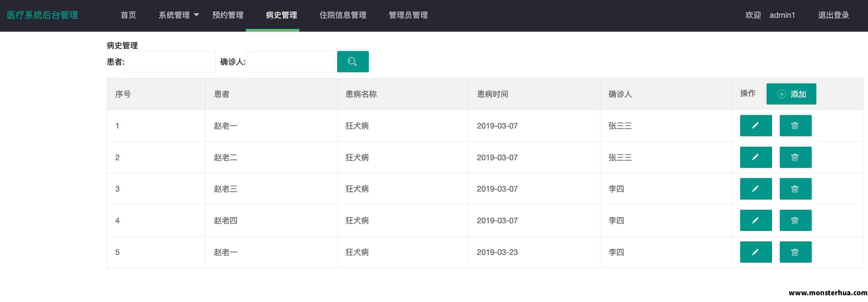
Task: Delete record 1 for 赵老一 dated 2019-03-07
Action: click(x=795, y=126)
